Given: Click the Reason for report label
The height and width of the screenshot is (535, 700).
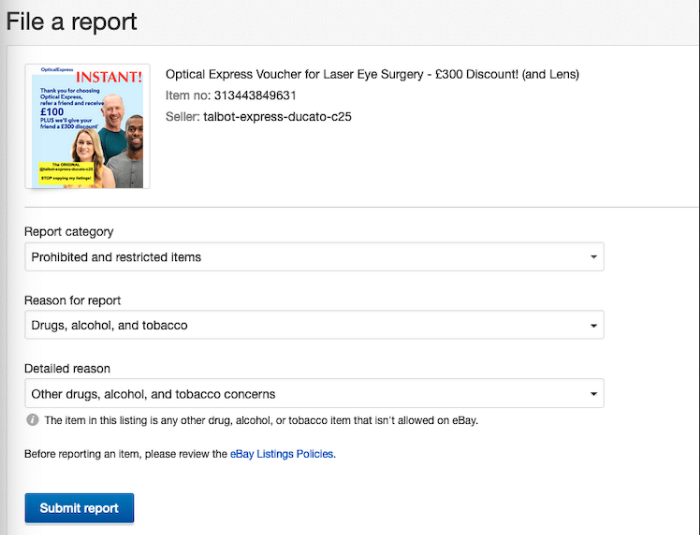Looking at the screenshot, I should click(72, 300).
